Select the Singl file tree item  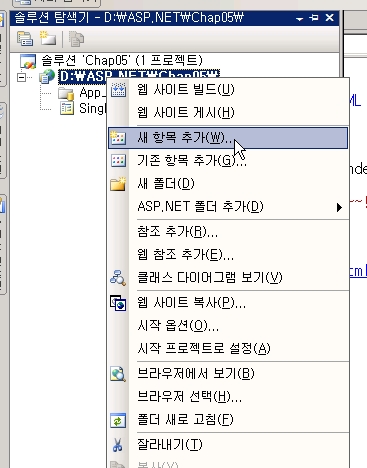[92, 108]
